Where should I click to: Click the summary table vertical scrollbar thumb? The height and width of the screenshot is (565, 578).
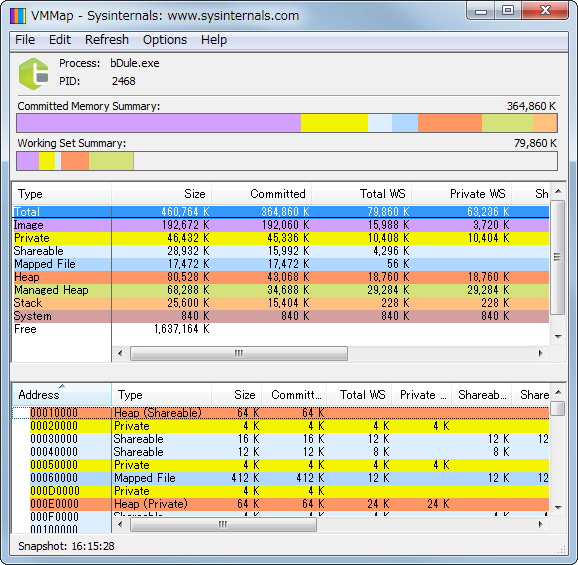(x=558, y=257)
